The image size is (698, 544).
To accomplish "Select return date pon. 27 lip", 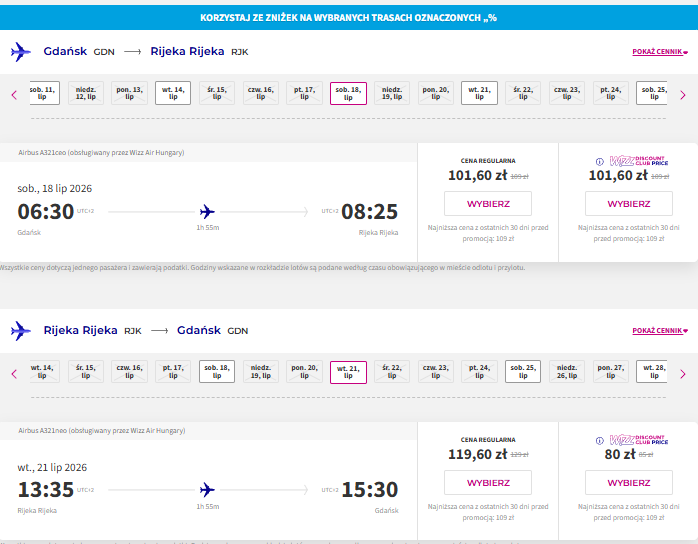I will tap(610, 372).
